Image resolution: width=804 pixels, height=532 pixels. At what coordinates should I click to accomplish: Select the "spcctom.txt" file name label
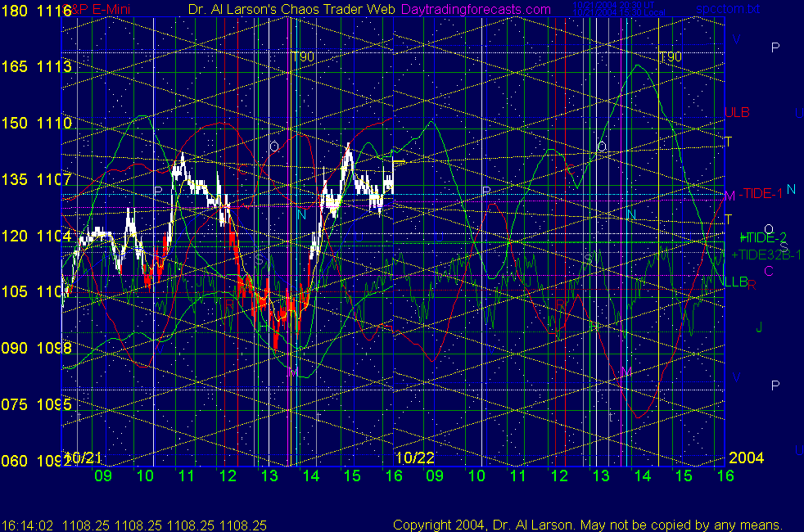728,9
